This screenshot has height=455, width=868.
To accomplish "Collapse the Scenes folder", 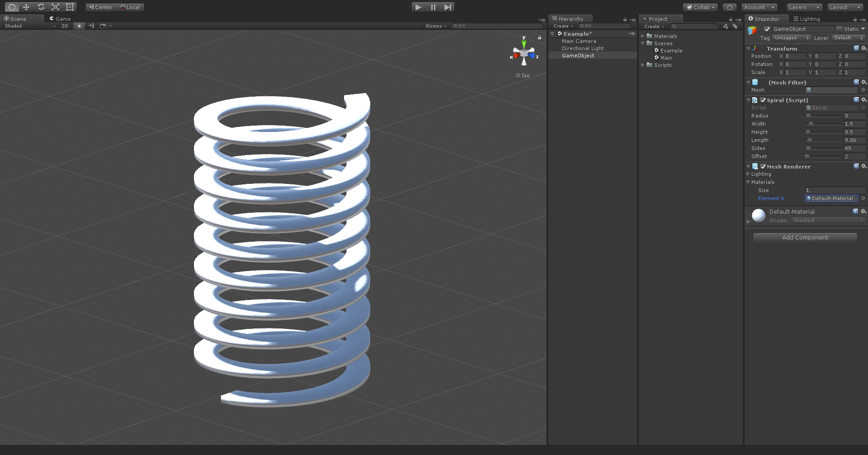I will [643, 43].
